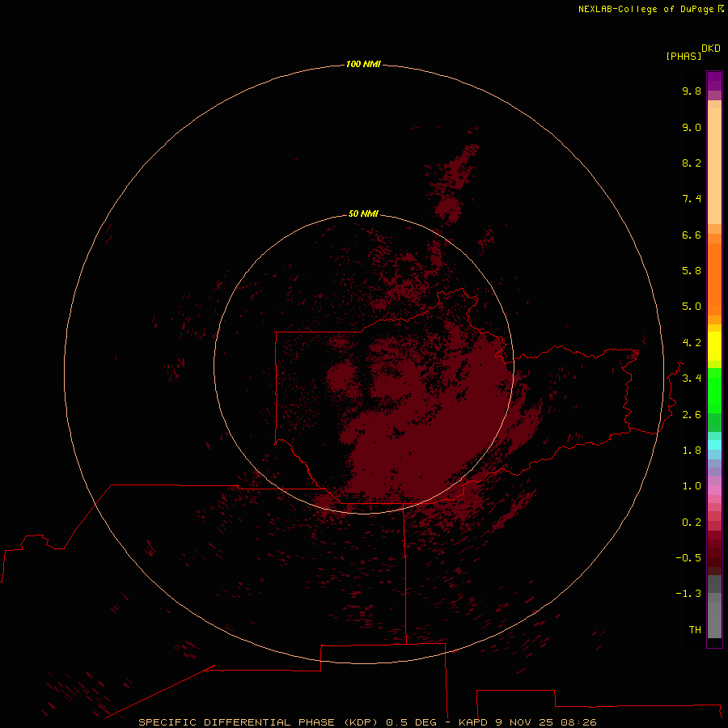The image size is (728, 728).
Task: Click the gray TH color bar segment
Action: pos(714,620)
